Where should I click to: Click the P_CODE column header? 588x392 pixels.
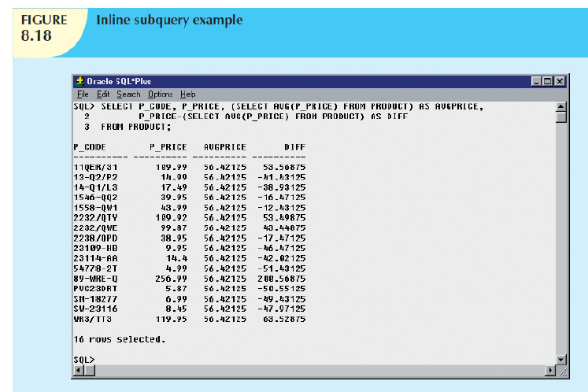[90, 147]
